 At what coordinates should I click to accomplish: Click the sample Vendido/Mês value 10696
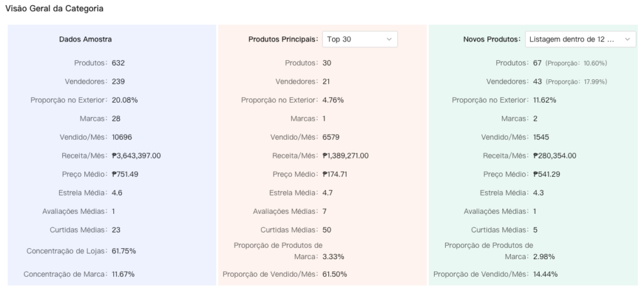pos(122,137)
